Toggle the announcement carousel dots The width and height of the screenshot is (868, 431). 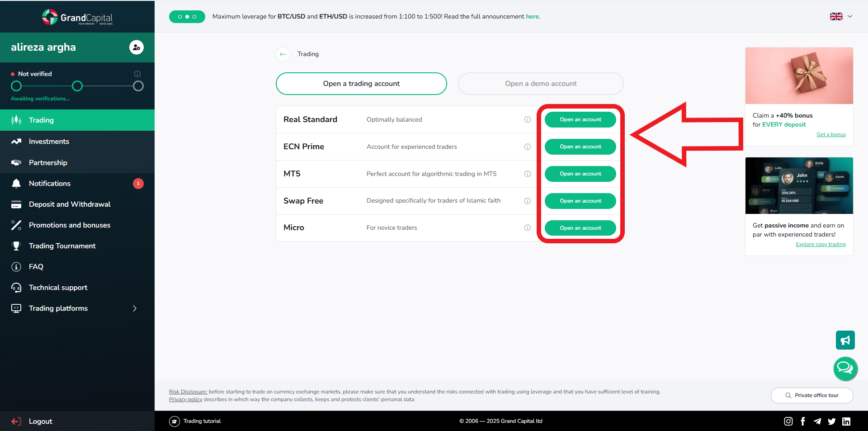coord(187,17)
